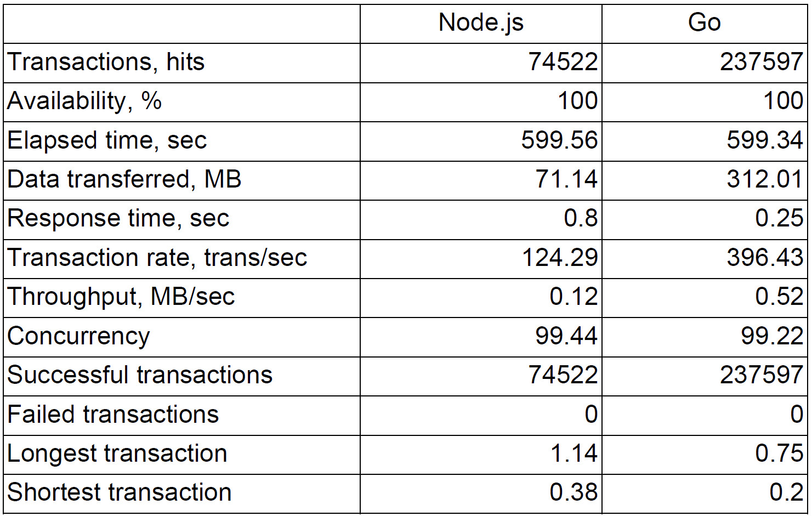Screen dimensions: 812x516
Task: Click the Go column header
Action: coord(704,23)
